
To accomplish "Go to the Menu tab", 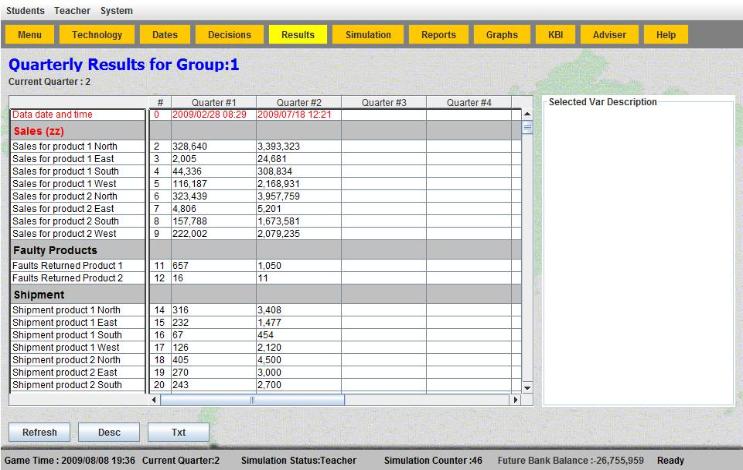I will 32,35.
